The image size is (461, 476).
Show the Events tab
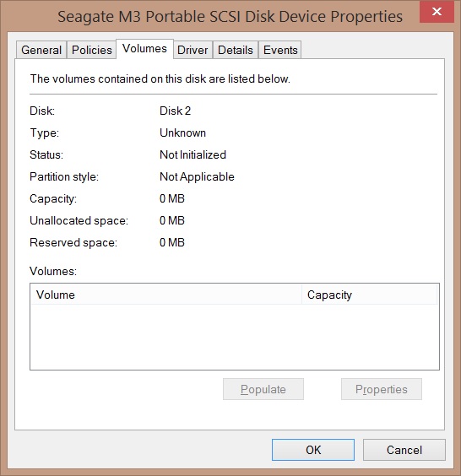point(280,50)
